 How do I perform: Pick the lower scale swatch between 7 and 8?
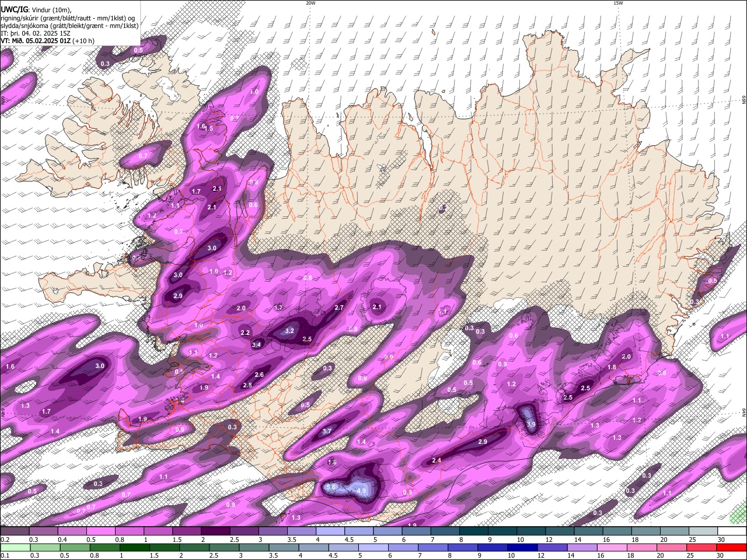pos(433,547)
